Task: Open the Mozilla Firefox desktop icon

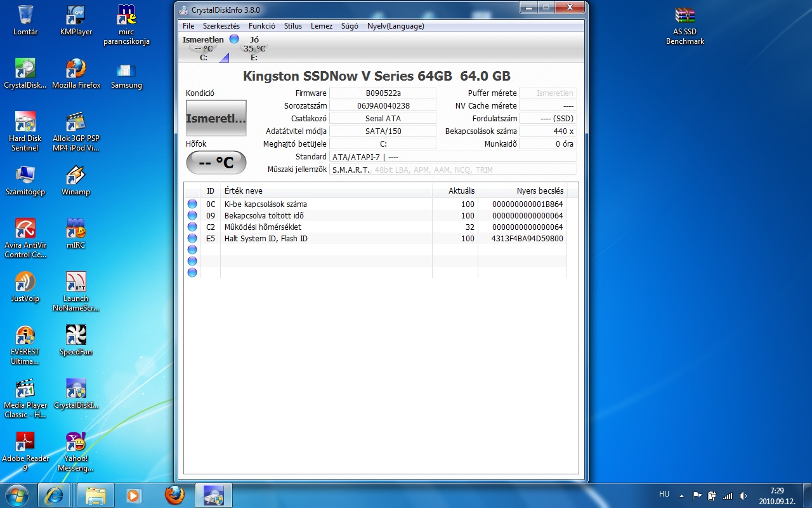Action: (76, 74)
